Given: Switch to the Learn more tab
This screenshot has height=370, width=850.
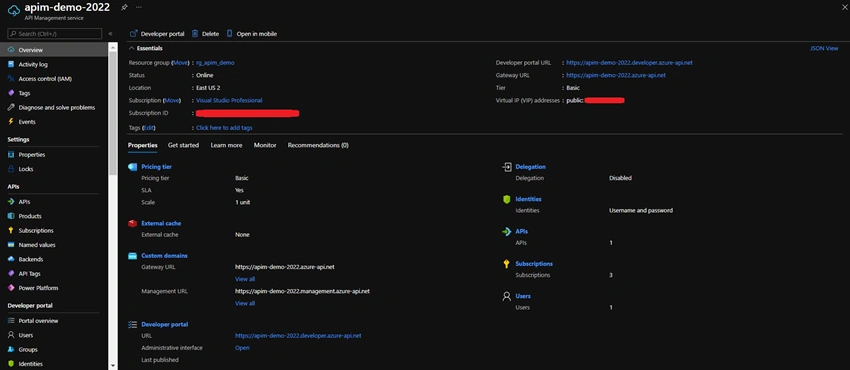Looking at the screenshot, I should click(226, 145).
